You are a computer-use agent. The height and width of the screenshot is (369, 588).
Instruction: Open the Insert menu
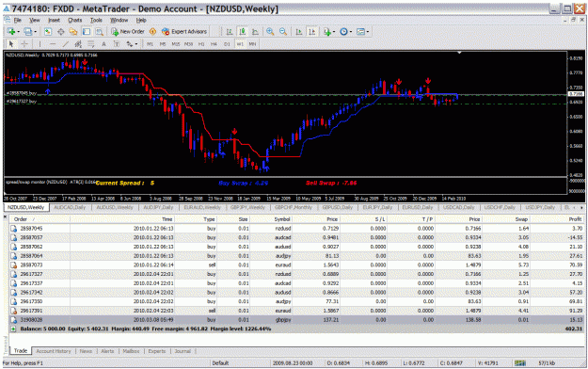click(54, 21)
